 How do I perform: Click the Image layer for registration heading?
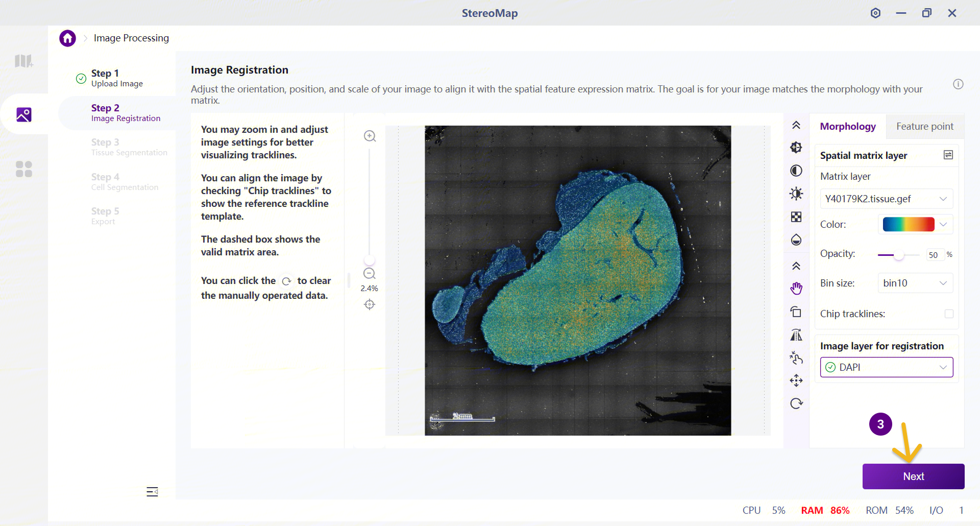pyautogui.click(x=882, y=346)
